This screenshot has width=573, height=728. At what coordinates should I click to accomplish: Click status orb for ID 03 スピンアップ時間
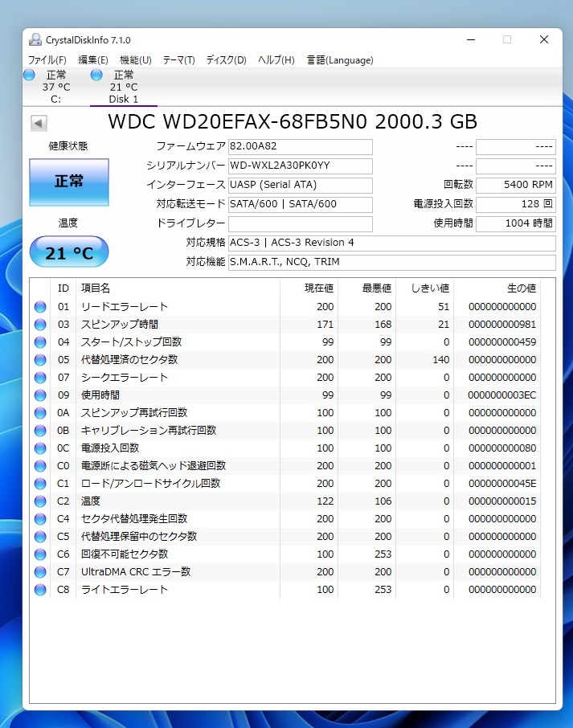coord(40,325)
